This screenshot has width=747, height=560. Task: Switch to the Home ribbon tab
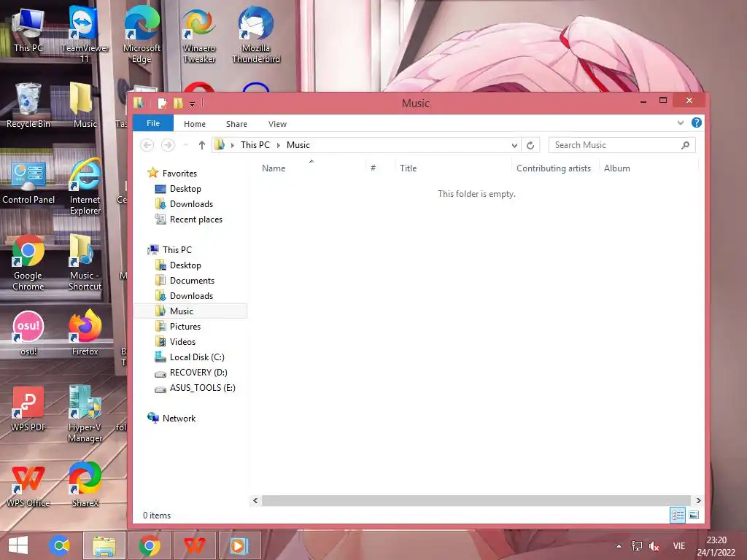click(x=194, y=124)
